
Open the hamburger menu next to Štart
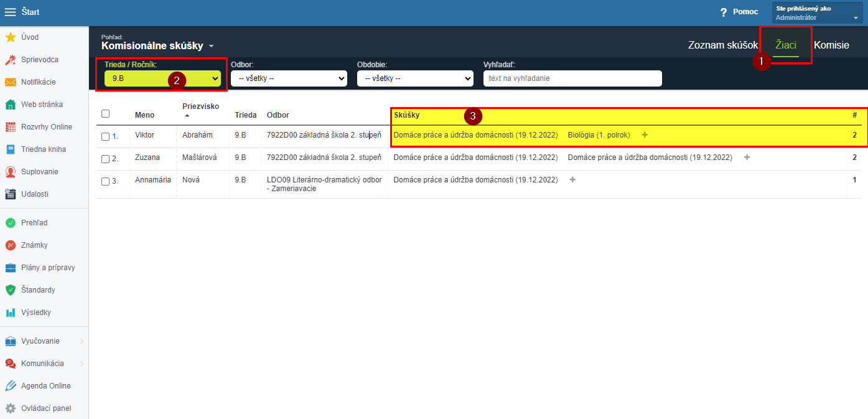tap(11, 12)
